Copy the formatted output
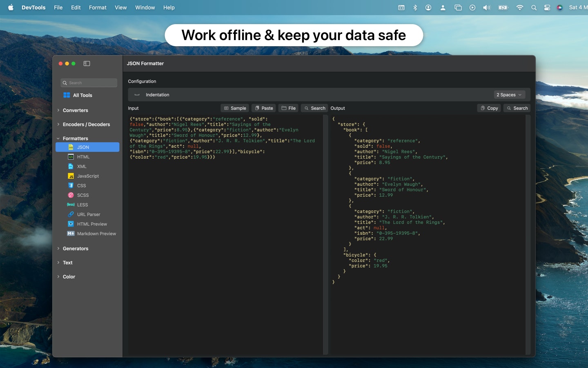The width and height of the screenshot is (588, 368). point(489,108)
